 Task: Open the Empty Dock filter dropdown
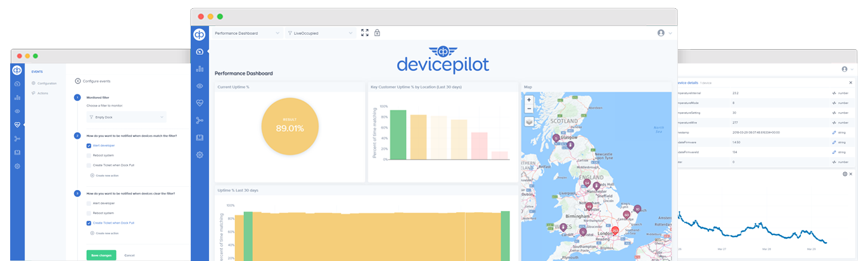click(x=127, y=117)
